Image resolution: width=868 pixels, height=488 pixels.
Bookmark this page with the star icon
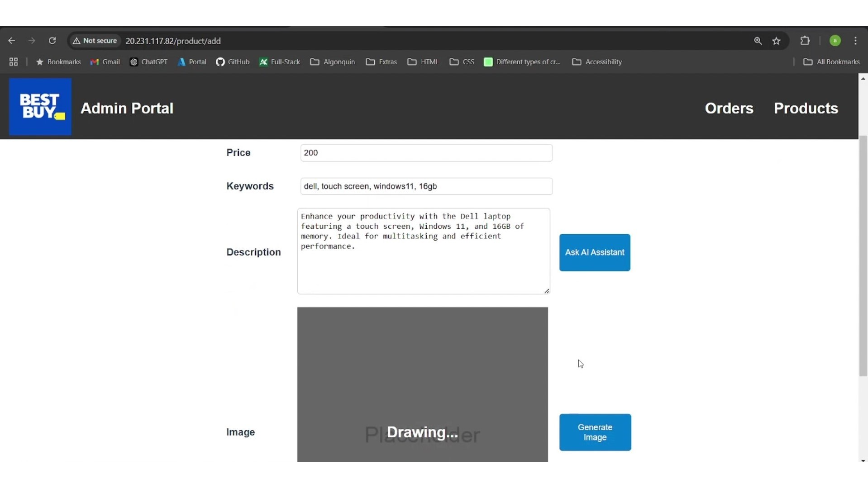point(777,41)
